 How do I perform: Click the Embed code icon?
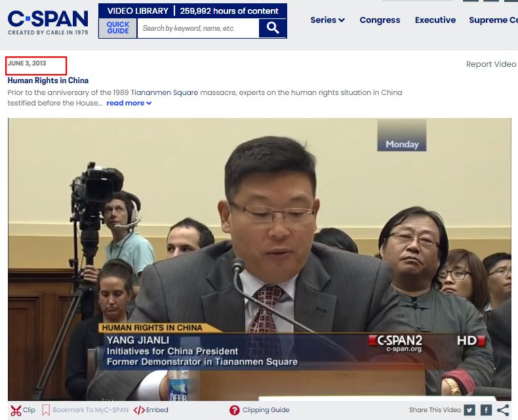139,410
